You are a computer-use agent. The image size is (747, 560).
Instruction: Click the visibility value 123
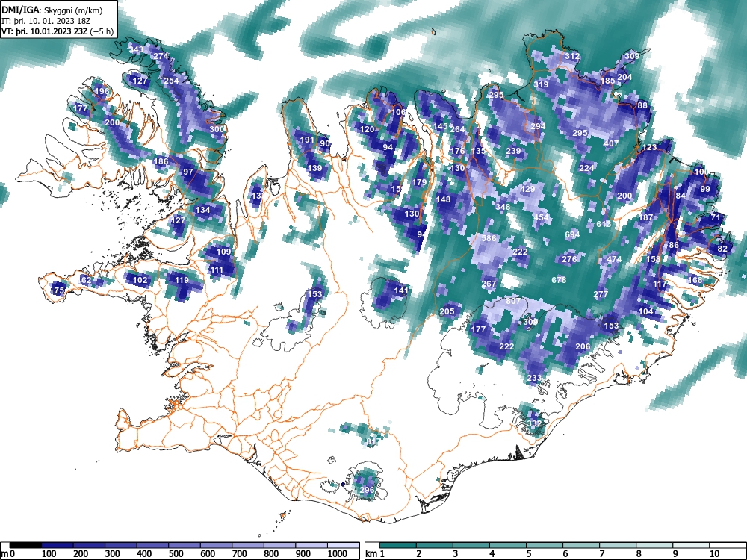point(649,147)
